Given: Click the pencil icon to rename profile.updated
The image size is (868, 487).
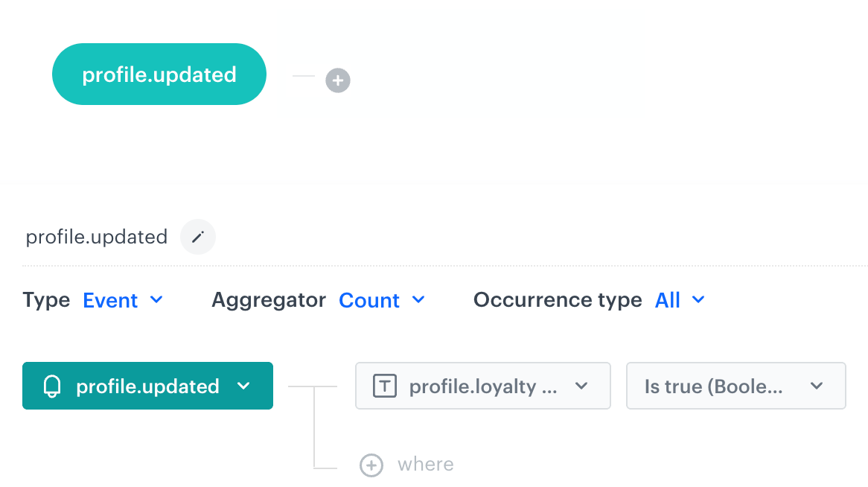Looking at the screenshot, I should click(198, 237).
